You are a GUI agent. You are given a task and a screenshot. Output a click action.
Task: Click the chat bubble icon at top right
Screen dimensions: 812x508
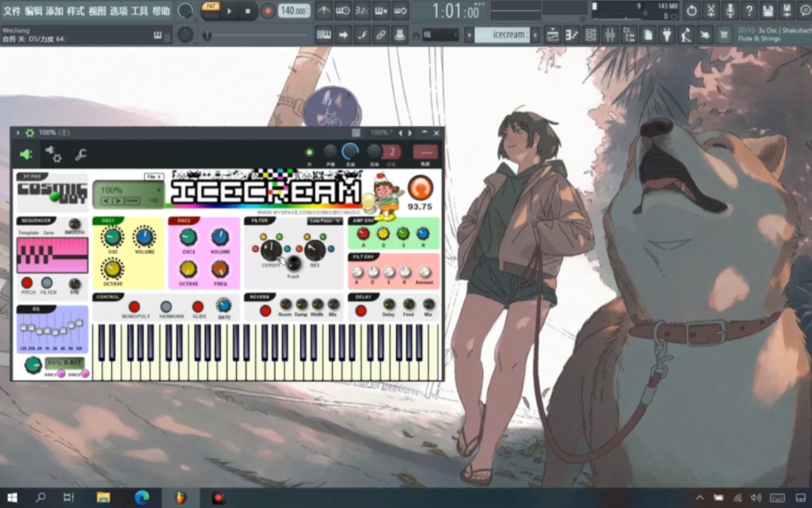pos(806,10)
